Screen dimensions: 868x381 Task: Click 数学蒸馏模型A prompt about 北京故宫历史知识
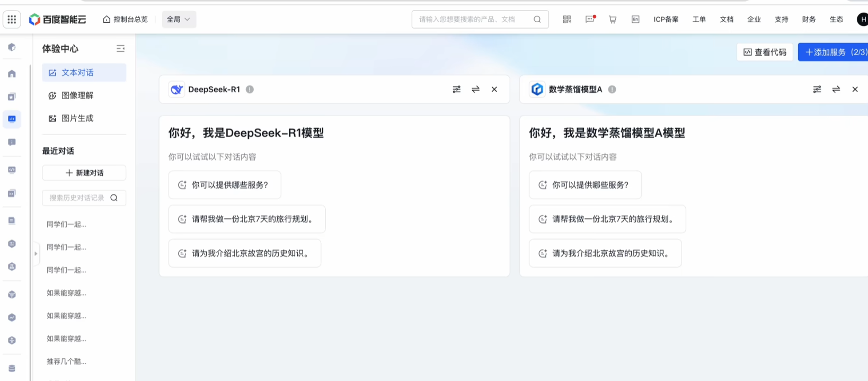point(605,253)
